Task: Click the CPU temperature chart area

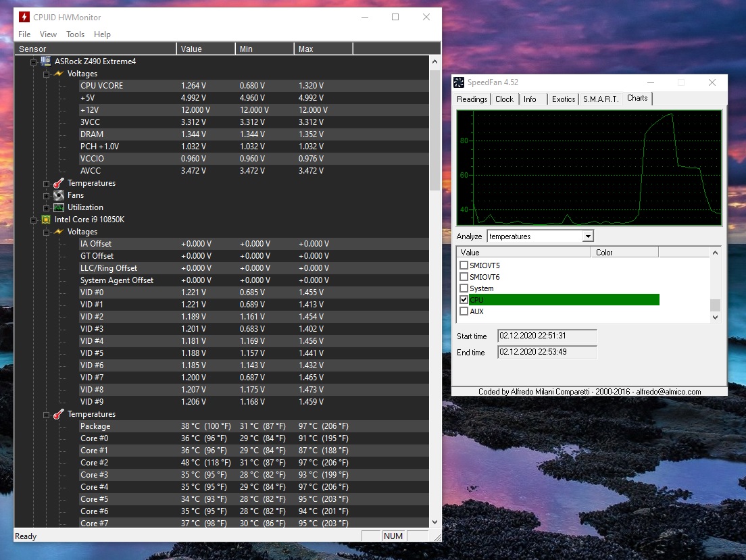Action: tap(589, 168)
